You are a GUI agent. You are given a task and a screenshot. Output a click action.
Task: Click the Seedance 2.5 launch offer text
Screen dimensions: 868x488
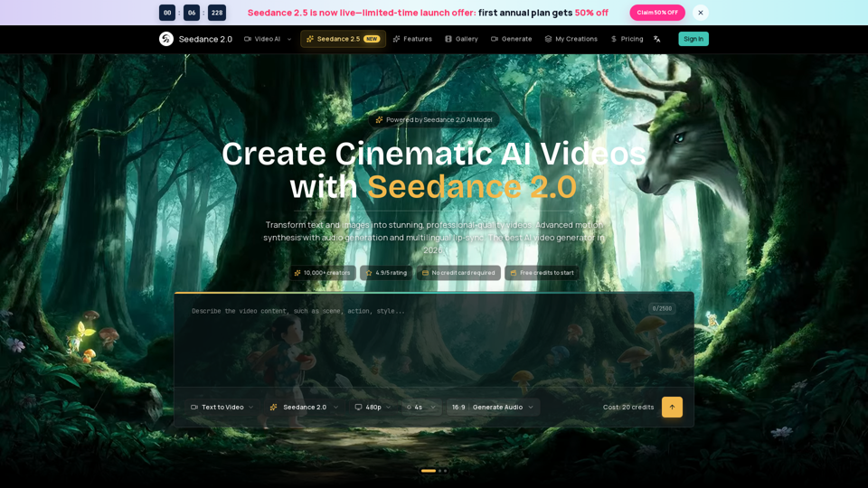pos(428,13)
